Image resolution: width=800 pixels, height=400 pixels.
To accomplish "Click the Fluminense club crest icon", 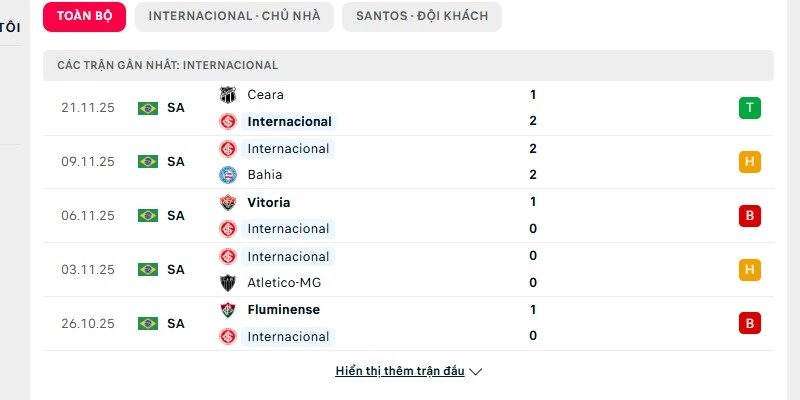I will tap(228, 310).
